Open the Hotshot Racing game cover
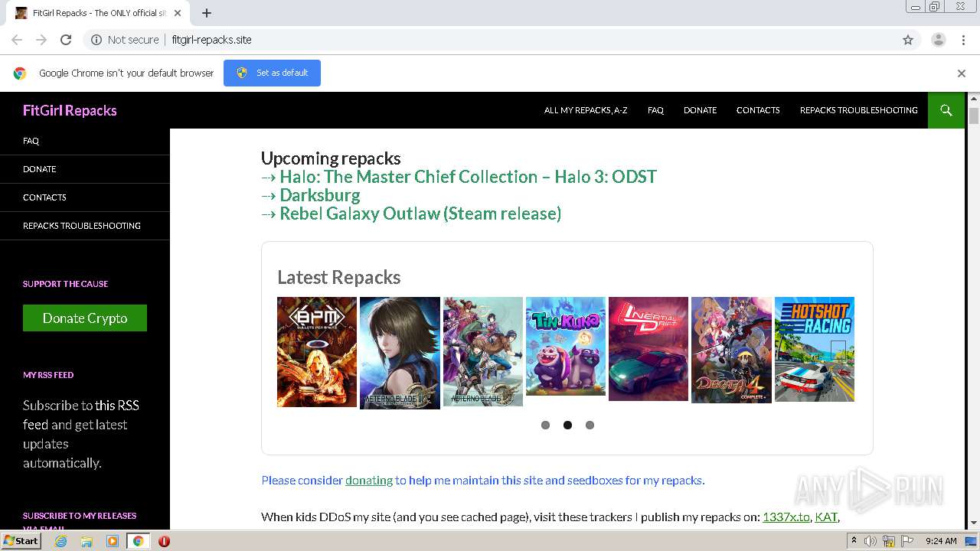This screenshot has height=551, width=980. [815, 349]
